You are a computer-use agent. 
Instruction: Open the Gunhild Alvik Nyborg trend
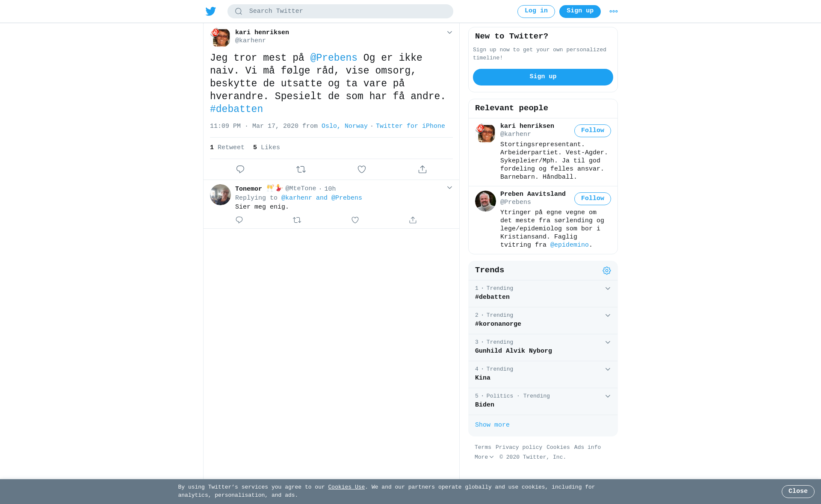514,351
